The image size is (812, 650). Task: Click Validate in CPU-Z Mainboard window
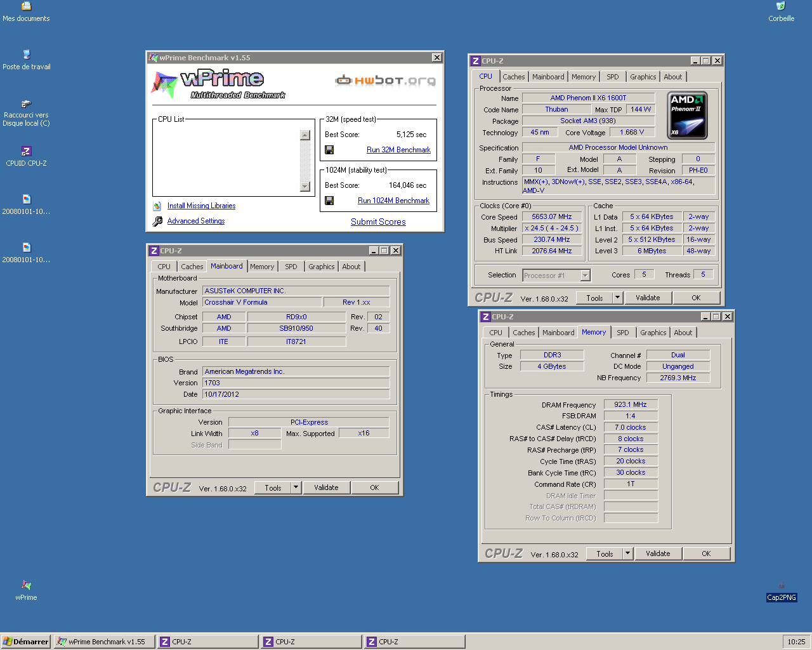pos(326,487)
